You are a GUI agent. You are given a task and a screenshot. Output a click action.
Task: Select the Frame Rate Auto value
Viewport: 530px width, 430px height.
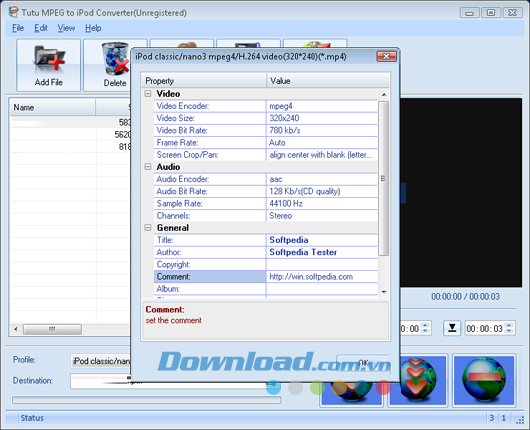(322, 143)
